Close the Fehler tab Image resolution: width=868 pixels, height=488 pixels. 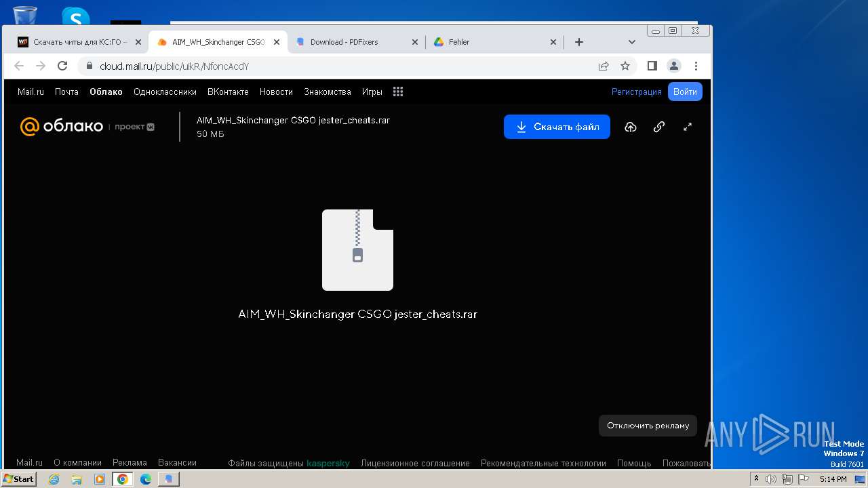click(x=553, y=42)
